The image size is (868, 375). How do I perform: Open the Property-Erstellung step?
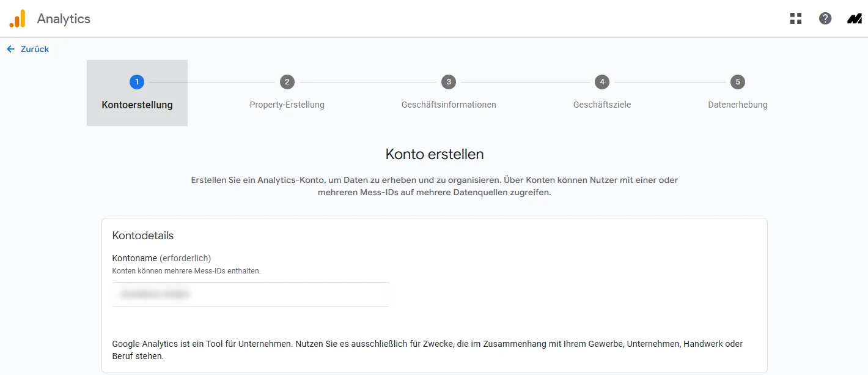pyautogui.click(x=287, y=105)
